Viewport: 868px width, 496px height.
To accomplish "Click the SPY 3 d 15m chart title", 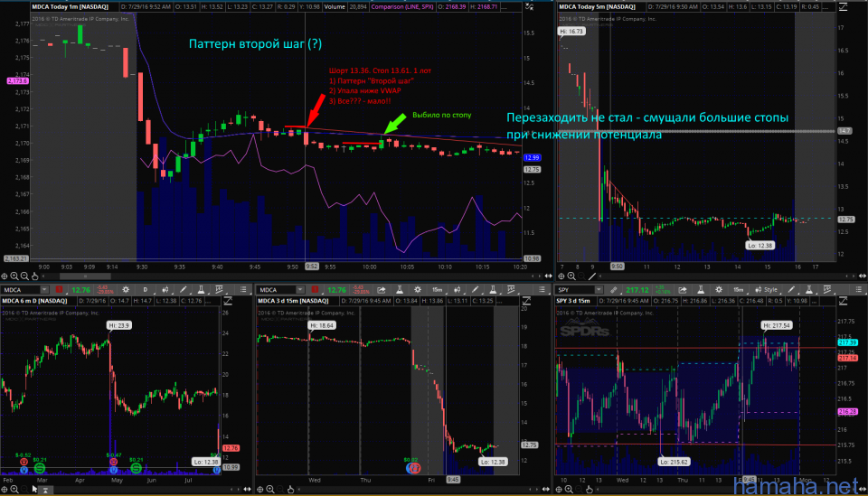I will click(x=574, y=301).
